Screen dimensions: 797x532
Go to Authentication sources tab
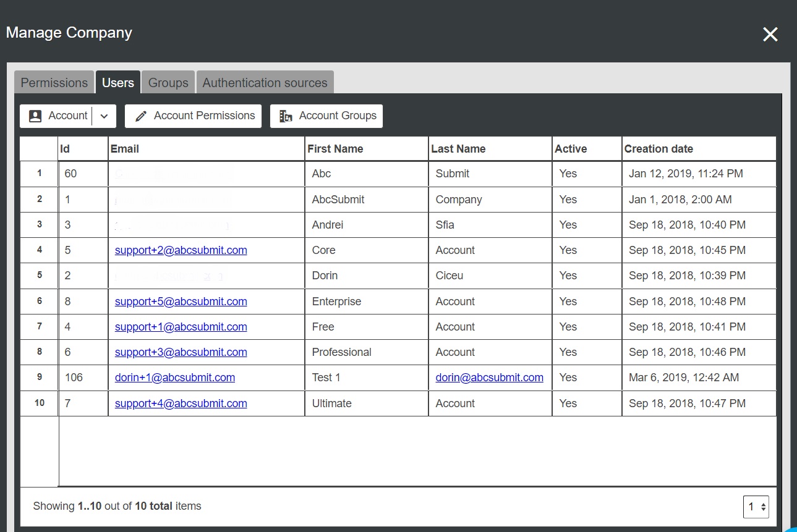coord(265,83)
